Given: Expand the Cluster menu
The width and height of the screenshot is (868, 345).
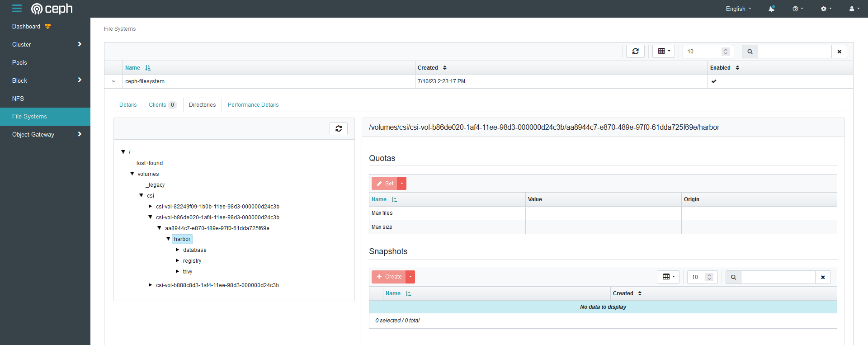Looking at the screenshot, I should click(x=45, y=44).
